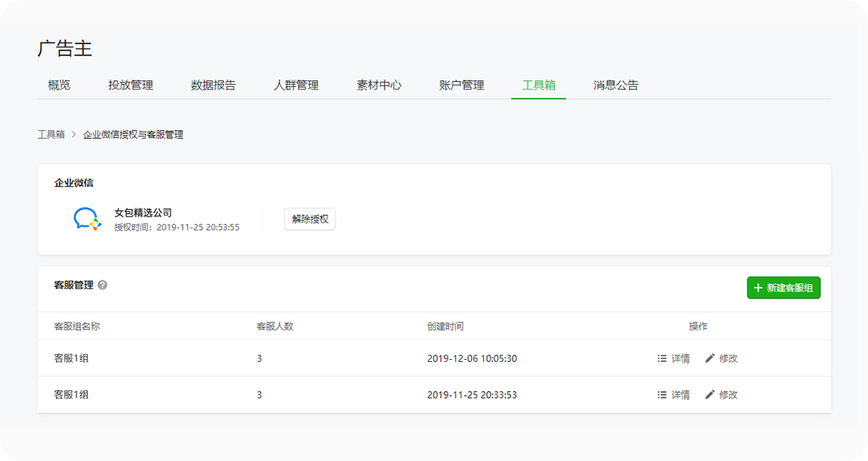
Task: Click the help icon beside 客服管理
Action: 103,285
